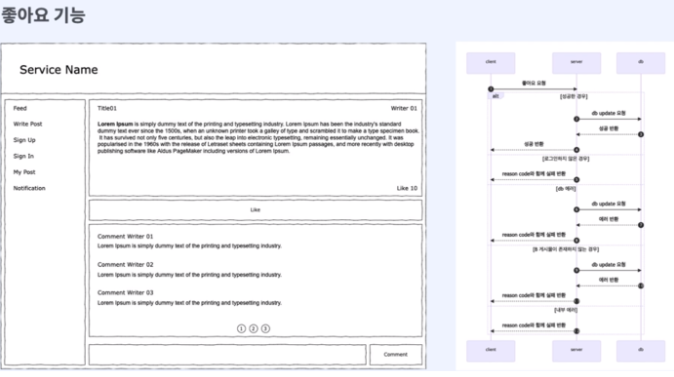Viewport: 674px width, 377px height.
Task: Focus the empty comment input box
Action: coord(227,355)
